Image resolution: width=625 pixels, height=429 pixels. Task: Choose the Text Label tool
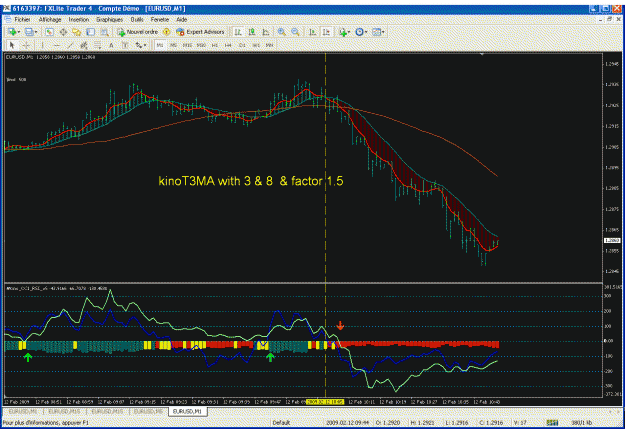point(125,45)
